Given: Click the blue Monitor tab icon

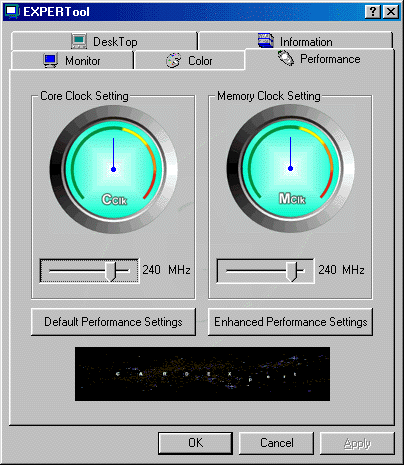Looking at the screenshot, I should coord(51,60).
